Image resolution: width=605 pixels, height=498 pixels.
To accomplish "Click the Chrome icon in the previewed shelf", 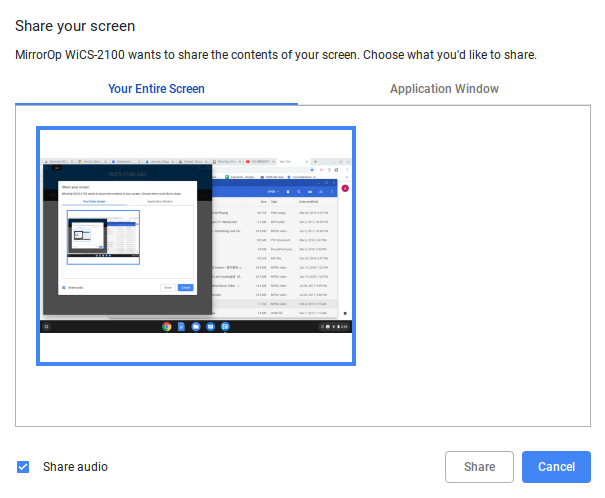I will (x=167, y=327).
